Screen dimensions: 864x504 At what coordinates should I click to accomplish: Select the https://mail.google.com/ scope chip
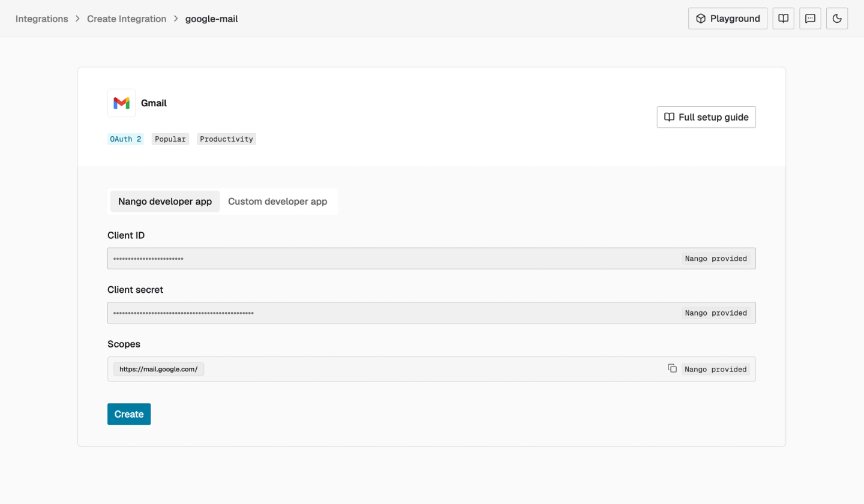(158, 369)
